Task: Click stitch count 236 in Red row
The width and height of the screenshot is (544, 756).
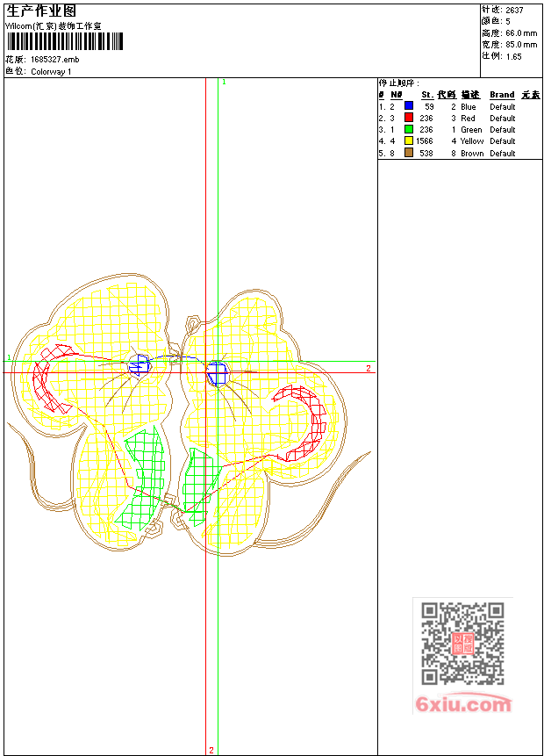Action: pos(426,119)
